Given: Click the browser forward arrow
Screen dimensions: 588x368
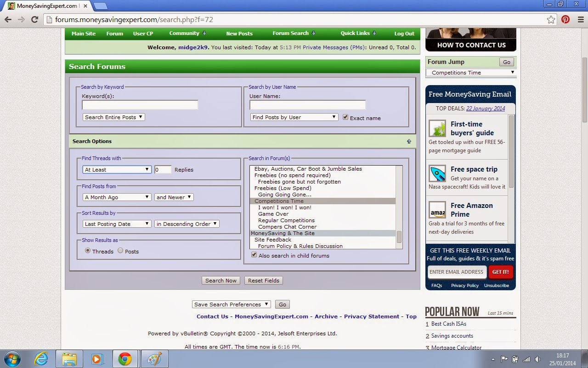Looking at the screenshot, I should click(x=21, y=19).
